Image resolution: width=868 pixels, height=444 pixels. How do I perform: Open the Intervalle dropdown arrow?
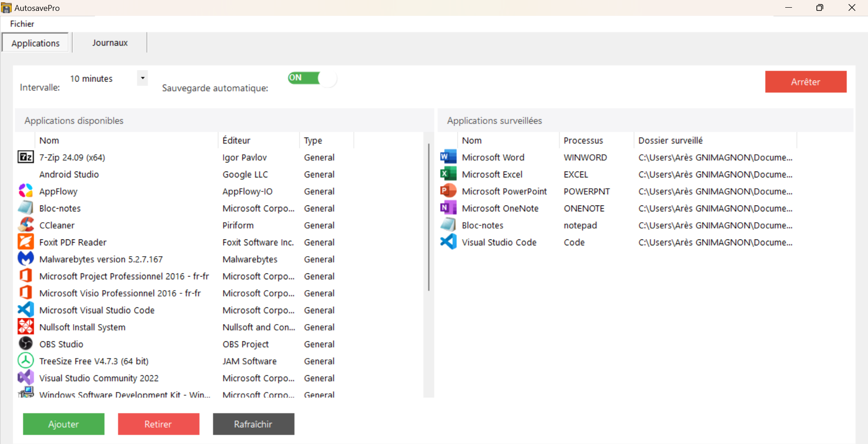(x=142, y=78)
